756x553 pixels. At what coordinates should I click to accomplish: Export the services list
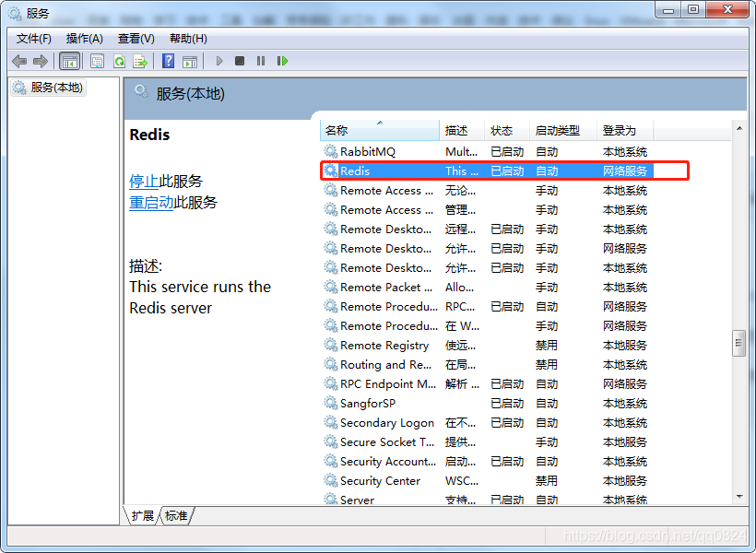[141, 60]
